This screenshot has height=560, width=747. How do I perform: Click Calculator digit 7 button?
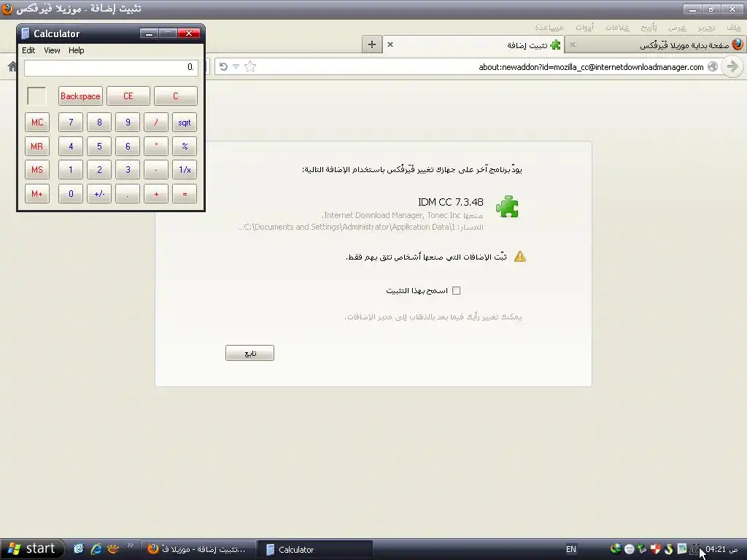click(x=71, y=122)
